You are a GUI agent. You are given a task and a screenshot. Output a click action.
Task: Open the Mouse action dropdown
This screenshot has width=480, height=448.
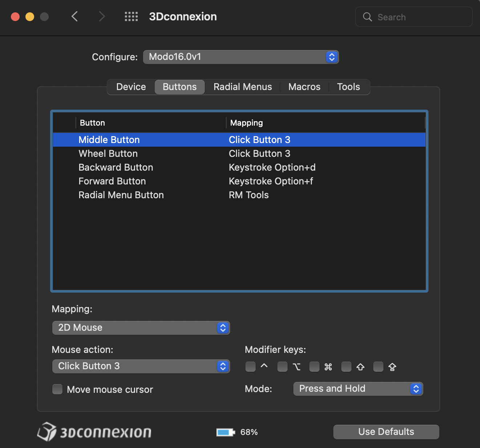tap(141, 366)
